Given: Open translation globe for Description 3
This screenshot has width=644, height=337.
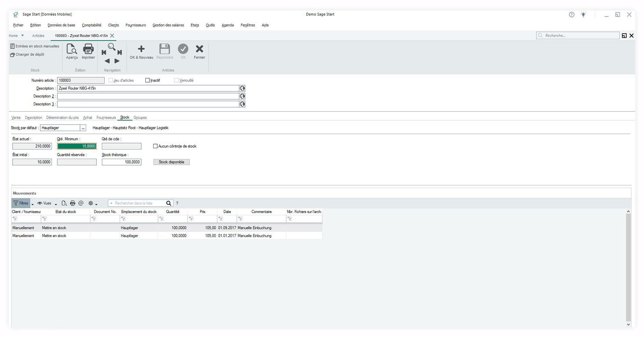Looking at the screenshot, I should [242, 104].
